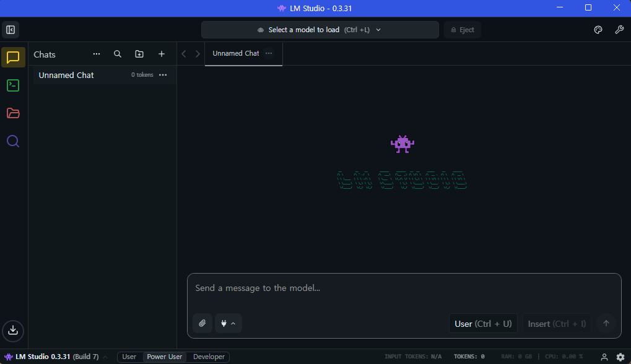Open the Downloads icon at bottom left
The image size is (631, 364).
[13, 331]
